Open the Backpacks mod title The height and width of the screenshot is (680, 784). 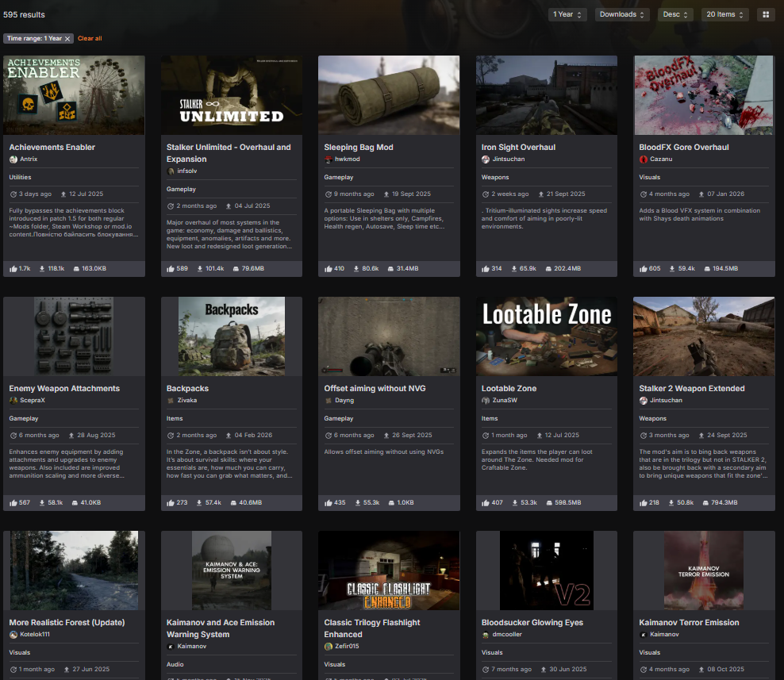pyautogui.click(x=187, y=389)
